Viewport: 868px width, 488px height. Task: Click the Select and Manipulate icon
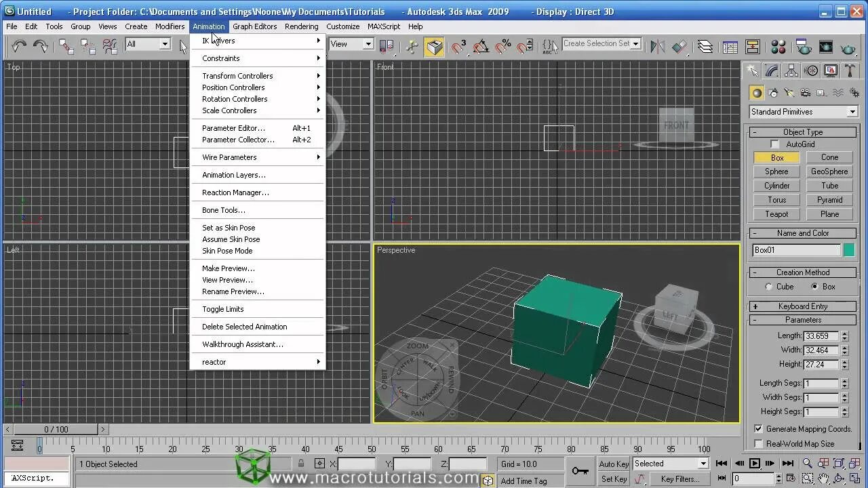pos(412,46)
